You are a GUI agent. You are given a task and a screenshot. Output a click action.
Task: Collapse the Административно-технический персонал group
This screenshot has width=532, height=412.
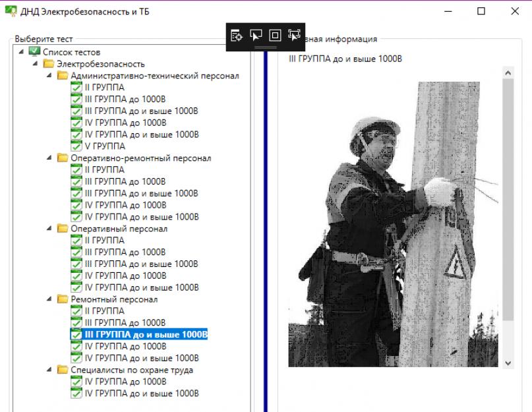[x=49, y=76]
